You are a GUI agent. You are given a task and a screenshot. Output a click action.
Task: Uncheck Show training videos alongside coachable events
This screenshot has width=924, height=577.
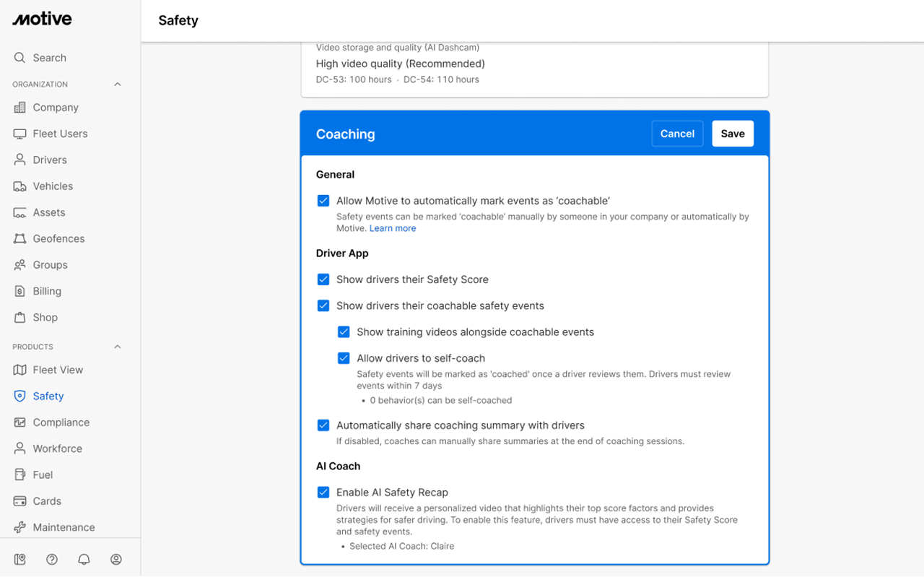[x=344, y=332]
